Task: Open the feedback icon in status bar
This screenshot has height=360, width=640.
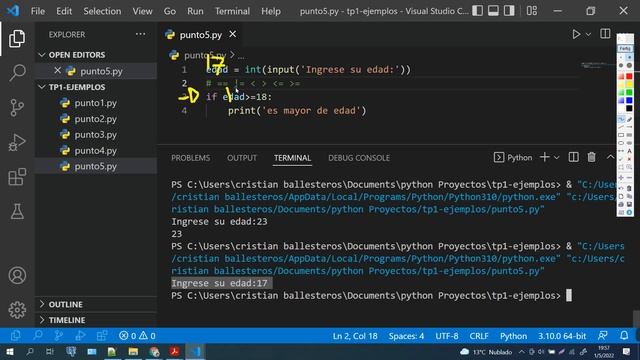Action: point(602,336)
